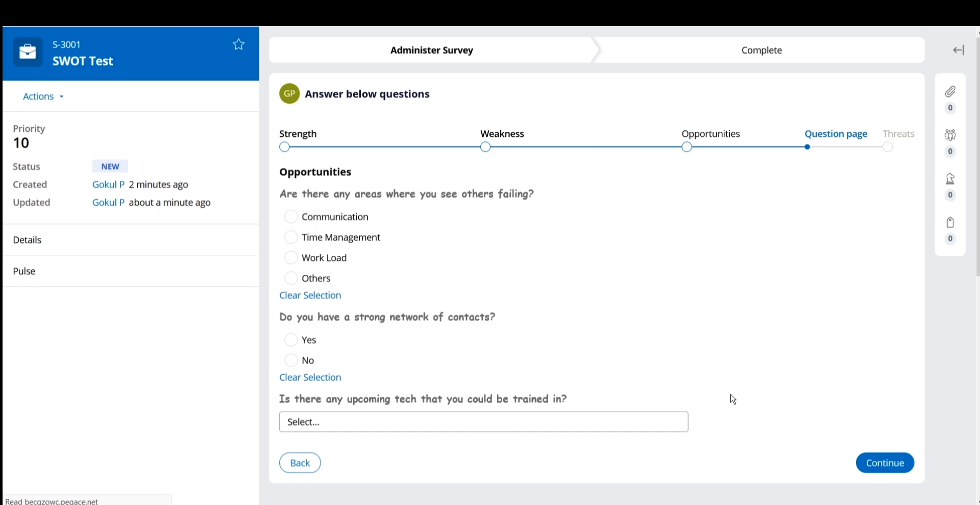Open the followers people icon

(x=950, y=135)
